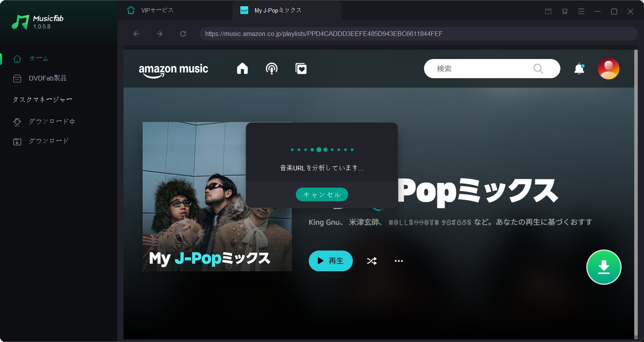Screen dimensions: 644x342
Task: Click the タスクマネージャー heading
Action: (x=42, y=100)
